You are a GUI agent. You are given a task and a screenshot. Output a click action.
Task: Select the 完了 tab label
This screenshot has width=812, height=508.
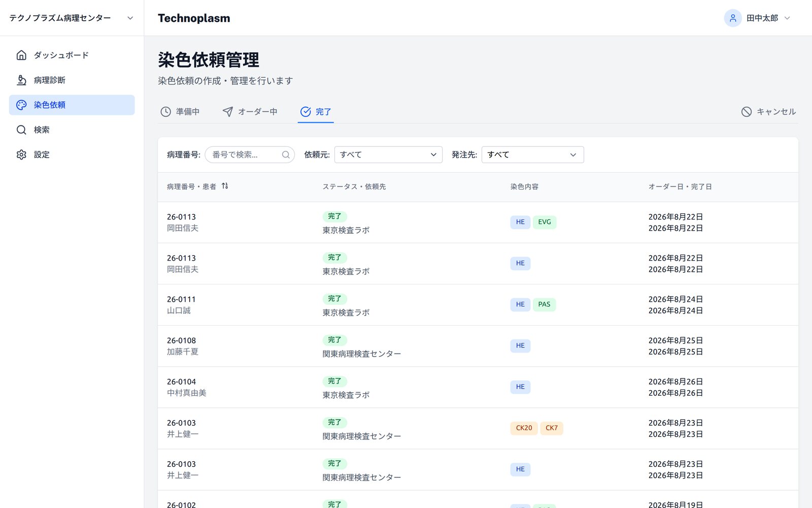pyautogui.click(x=323, y=112)
